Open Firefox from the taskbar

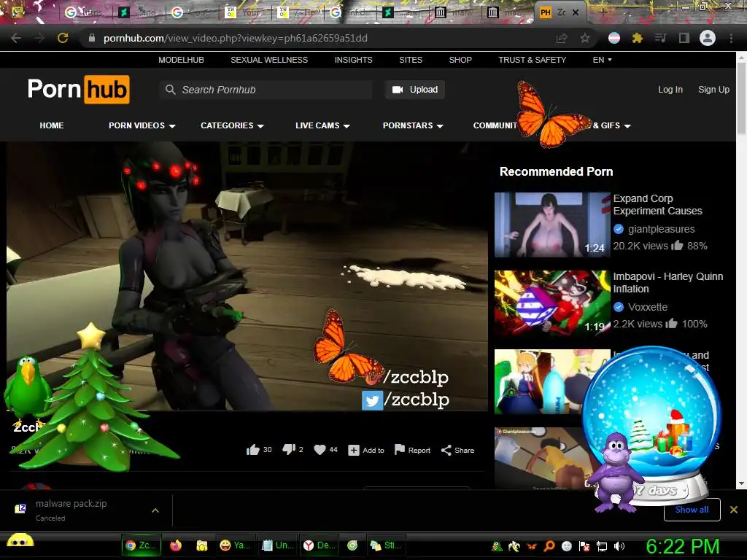tap(176, 545)
